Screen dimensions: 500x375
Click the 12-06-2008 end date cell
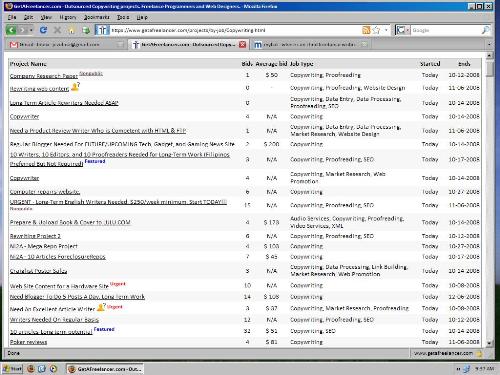pos(464,297)
